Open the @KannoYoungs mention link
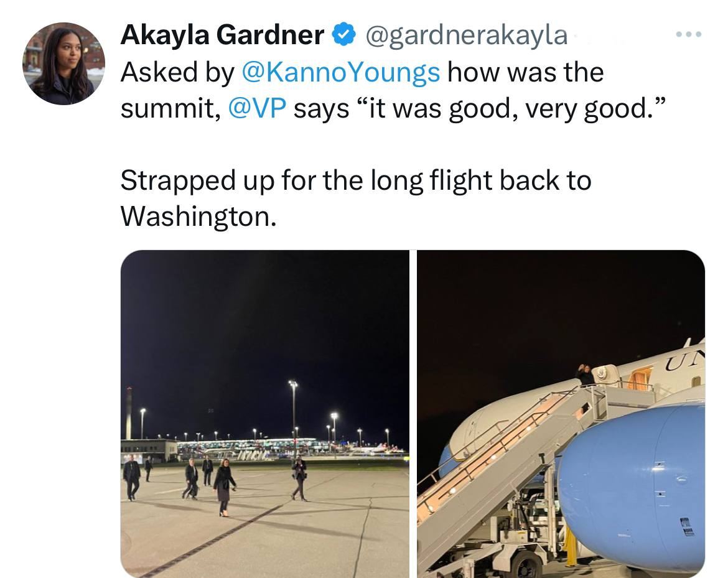This screenshot has height=578, width=728. point(340,73)
